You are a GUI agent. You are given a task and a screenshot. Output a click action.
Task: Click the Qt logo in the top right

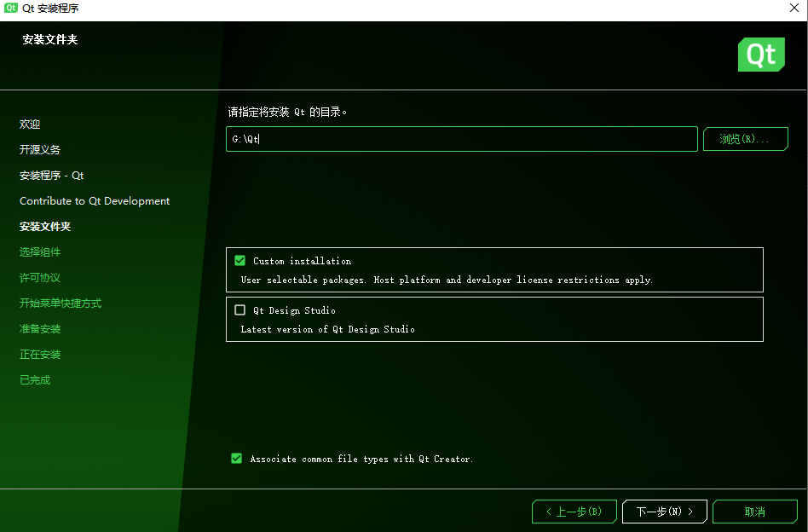pos(760,54)
